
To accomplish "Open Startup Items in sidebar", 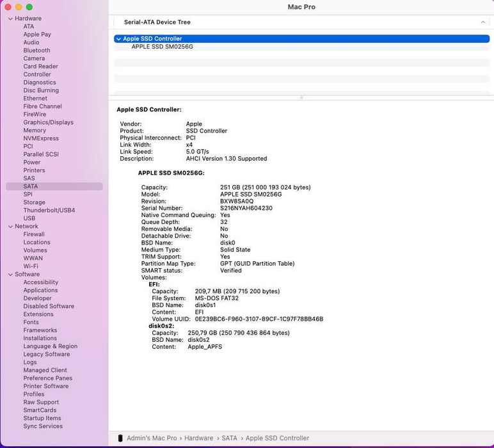I will 42,419.
